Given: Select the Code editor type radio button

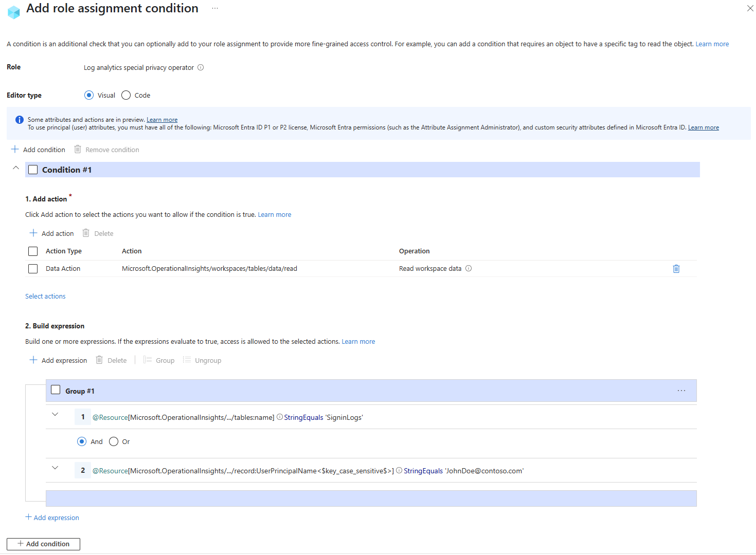Looking at the screenshot, I should 126,95.
